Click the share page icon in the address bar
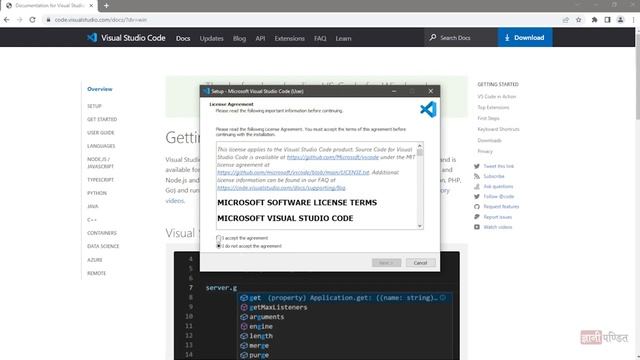 click(x=566, y=20)
